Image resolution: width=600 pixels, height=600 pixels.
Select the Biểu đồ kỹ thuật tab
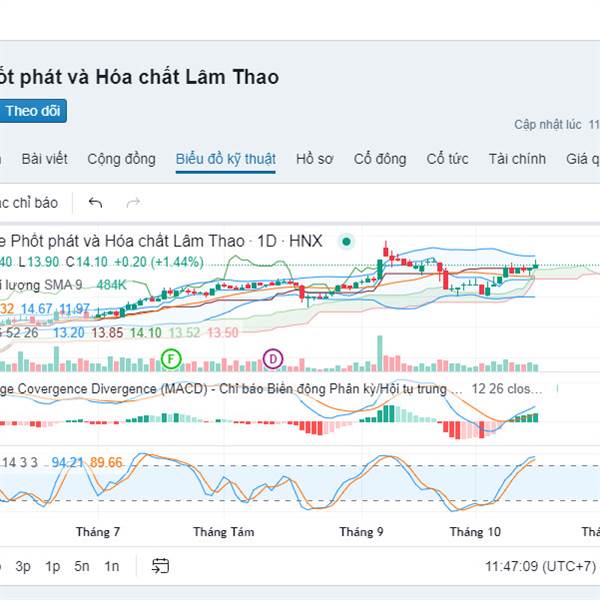[226, 159]
